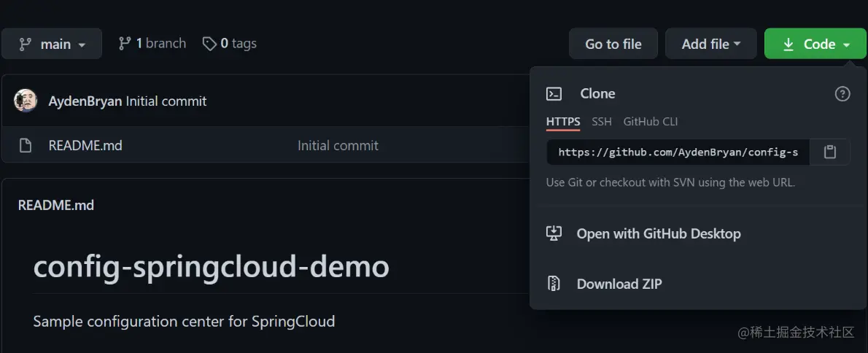Viewport: 868px width, 353px height.
Task: Copy the clone URL with the clipboard icon
Action: [x=830, y=152]
